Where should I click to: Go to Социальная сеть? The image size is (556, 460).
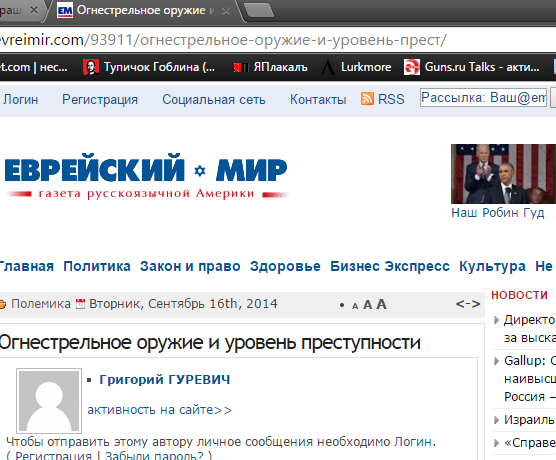[x=214, y=100]
